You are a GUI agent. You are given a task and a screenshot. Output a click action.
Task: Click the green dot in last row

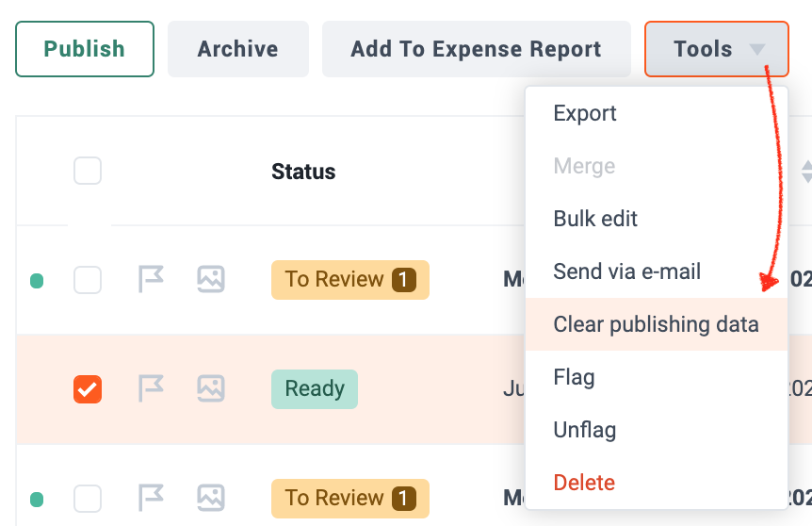point(37,500)
